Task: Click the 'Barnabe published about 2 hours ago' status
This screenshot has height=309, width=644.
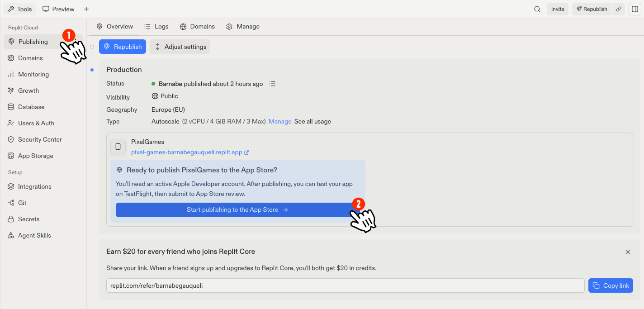Action: coord(211,84)
